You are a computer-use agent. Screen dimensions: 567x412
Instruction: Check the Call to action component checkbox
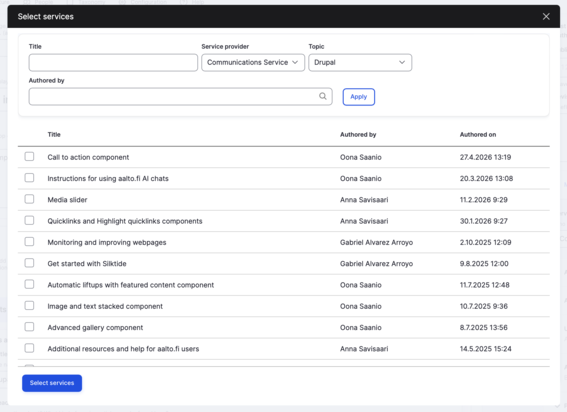29,157
